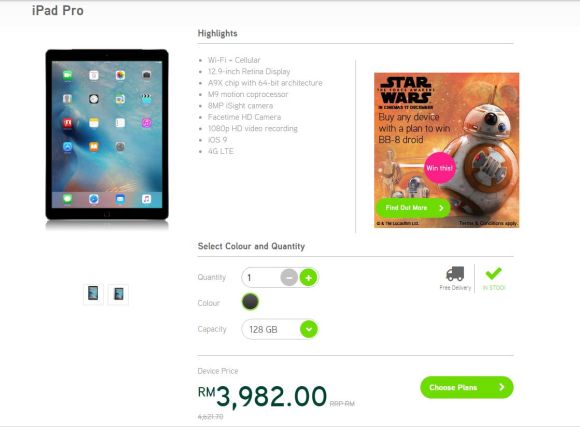Select the dark grey colour swatch
This screenshot has height=427, width=580.
(250, 301)
